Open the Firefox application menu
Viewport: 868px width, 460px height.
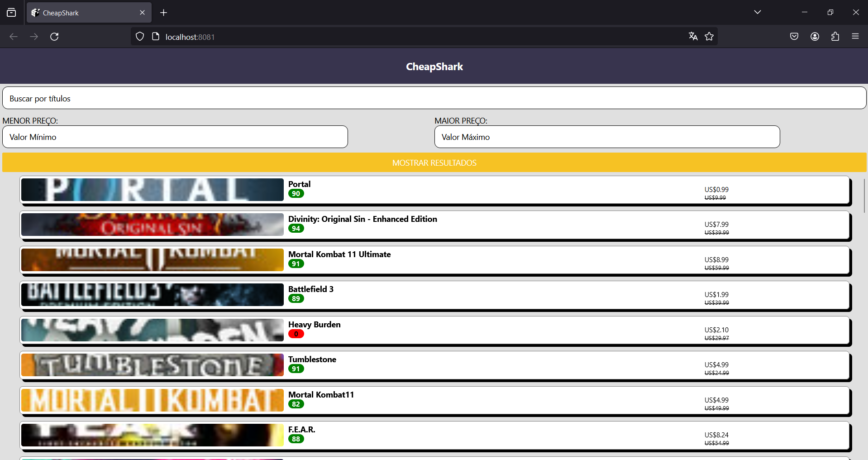tap(855, 37)
